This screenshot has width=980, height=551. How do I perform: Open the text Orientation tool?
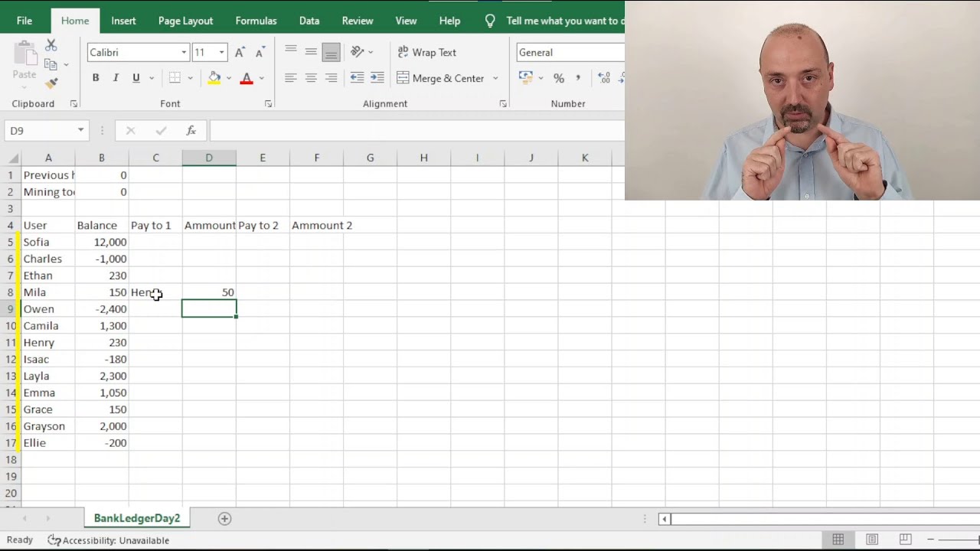tap(358, 52)
